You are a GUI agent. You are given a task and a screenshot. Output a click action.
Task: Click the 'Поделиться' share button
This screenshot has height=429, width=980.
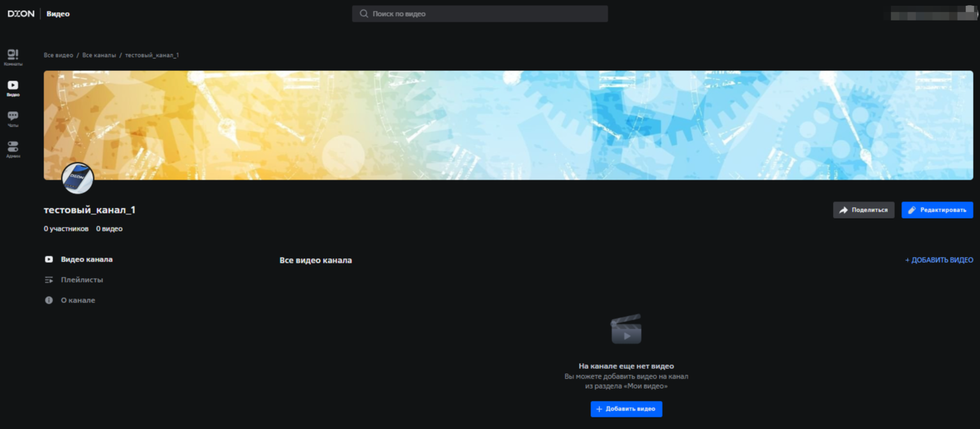point(864,210)
